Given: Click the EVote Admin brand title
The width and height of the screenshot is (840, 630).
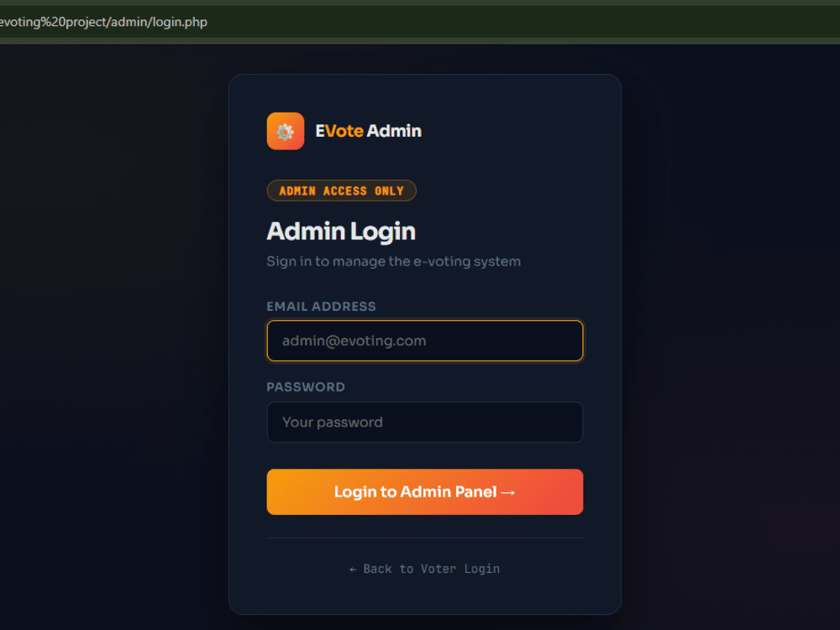Looking at the screenshot, I should tap(368, 131).
